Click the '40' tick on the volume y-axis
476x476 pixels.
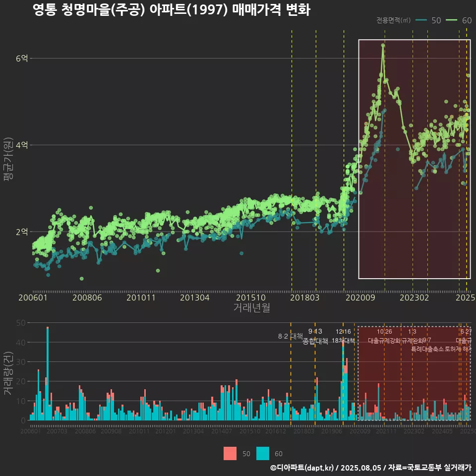click(21, 343)
